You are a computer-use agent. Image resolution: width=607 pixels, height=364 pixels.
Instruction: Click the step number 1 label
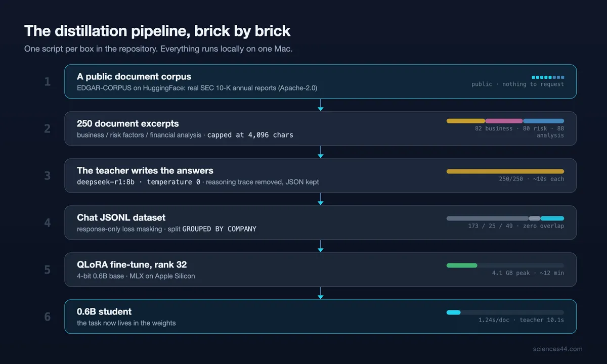pyautogui.click(x=47, y=81)
